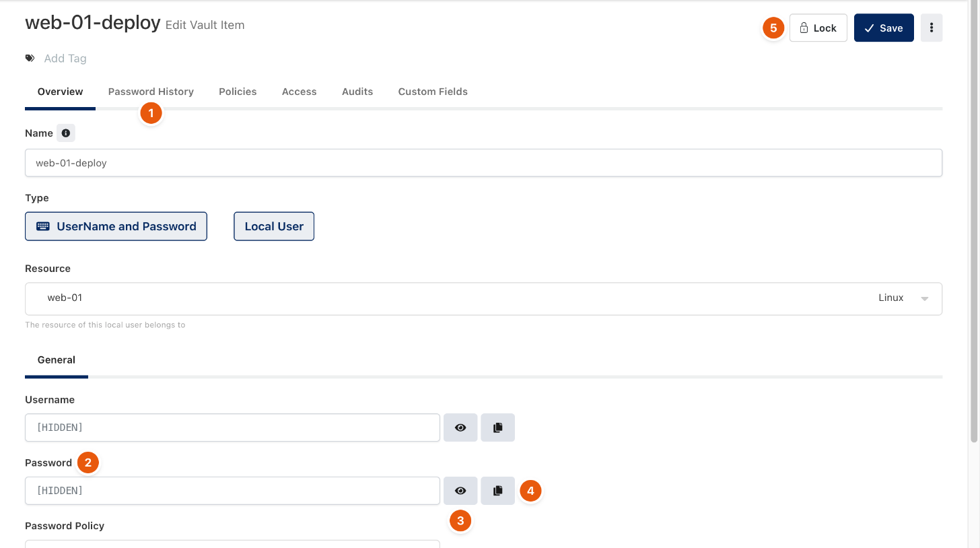Save the vault item changes

pyautogui.click(x=884, y=28)
